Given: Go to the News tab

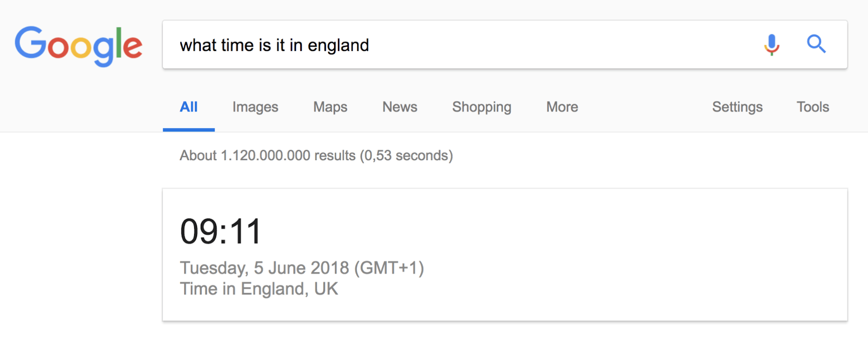Looking at the screenshot, I should click(400, 107).
